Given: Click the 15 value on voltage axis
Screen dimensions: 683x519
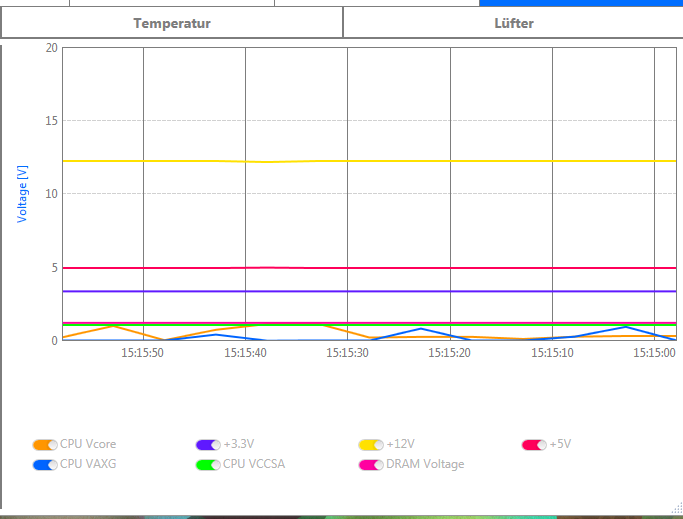Looking at the screenshot, I should [x=52, y=121].
